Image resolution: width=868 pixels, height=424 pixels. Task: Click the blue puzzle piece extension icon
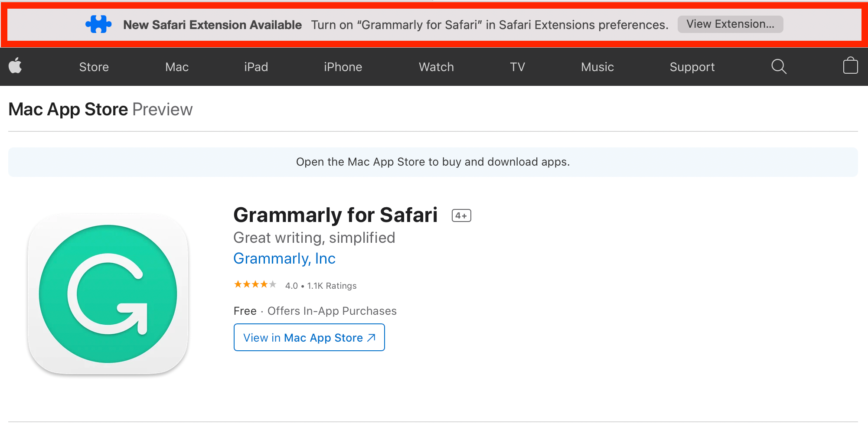[x=98, y=24]
